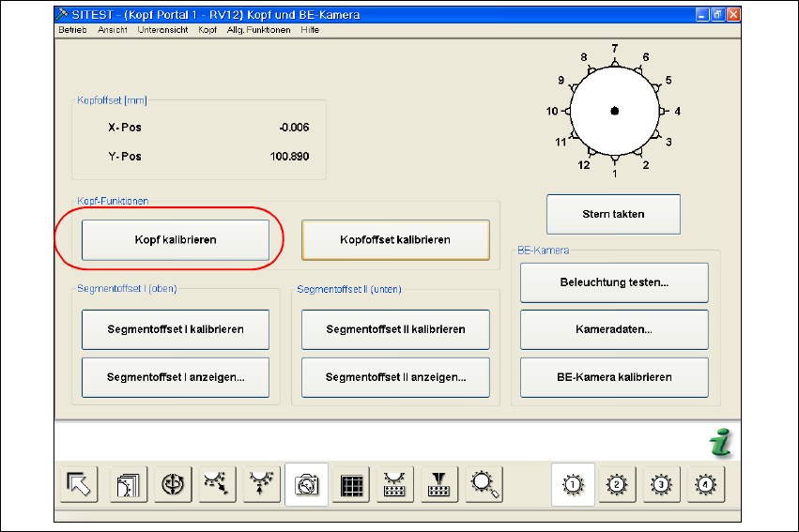The image size is (799, 532).
Task: Click the nozzle over feeder strip icon
Action: click(x=439, y=484)
